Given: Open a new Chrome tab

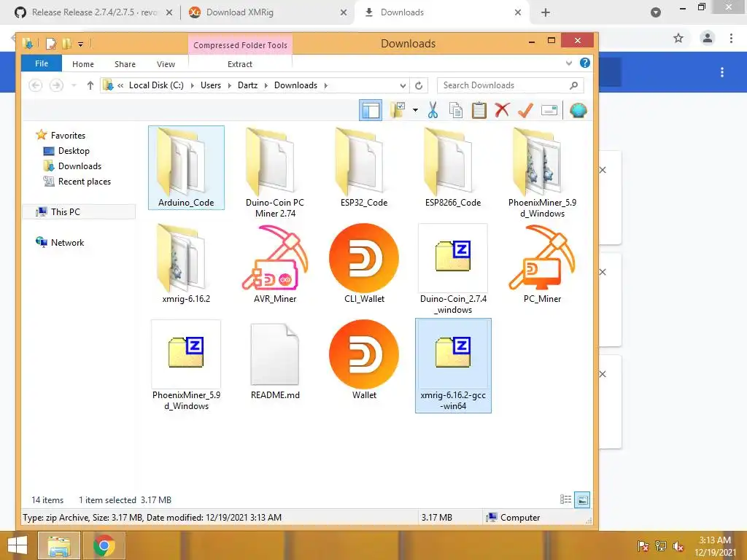Looking at the screenshot, I should tap(546, 12).
